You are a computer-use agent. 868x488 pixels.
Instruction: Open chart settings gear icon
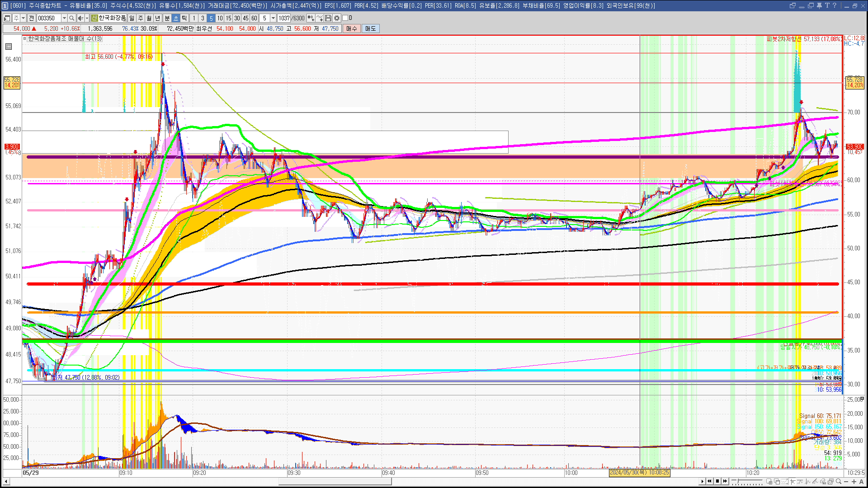pos(337,18)
